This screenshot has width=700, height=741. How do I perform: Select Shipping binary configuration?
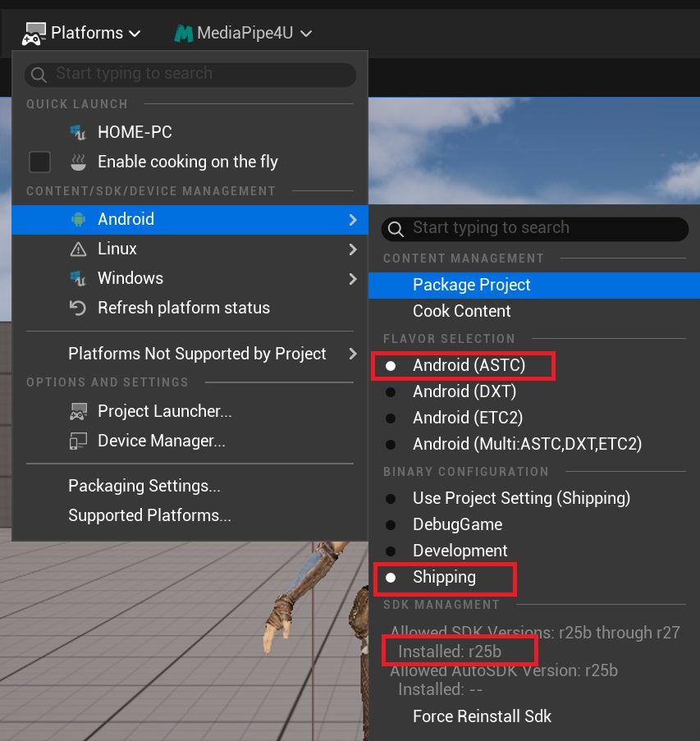click(x=534, y=578)
